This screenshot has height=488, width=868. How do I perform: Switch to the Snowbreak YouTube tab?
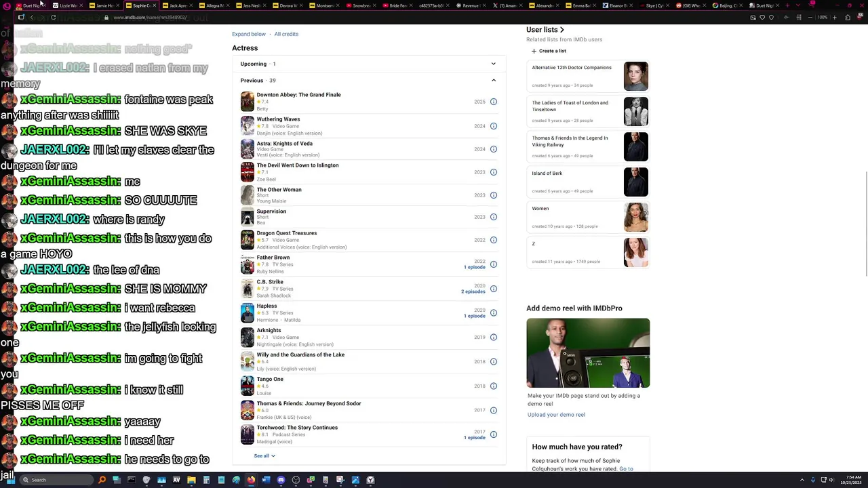(x=361, y=5)
